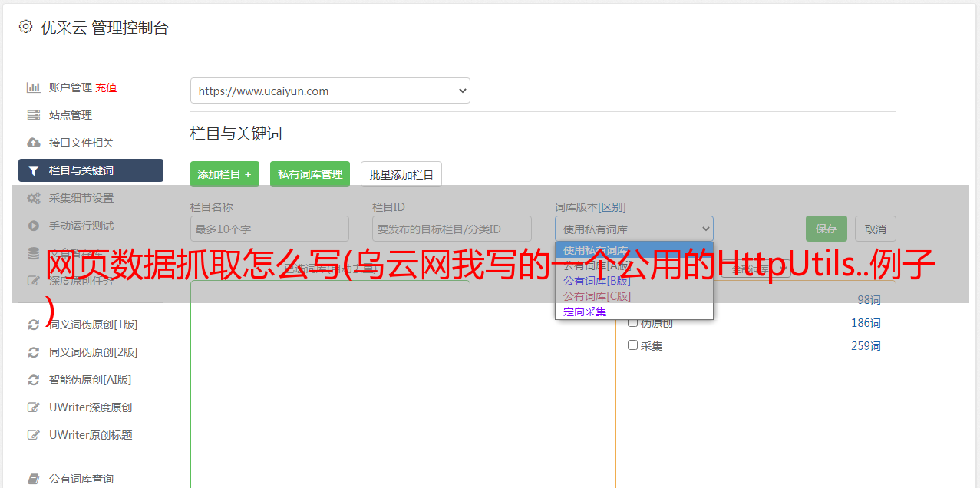Click the 栏目与关键词 page heading
The width and height of the screenshot is (980, 488).
[x=236, y=134]
